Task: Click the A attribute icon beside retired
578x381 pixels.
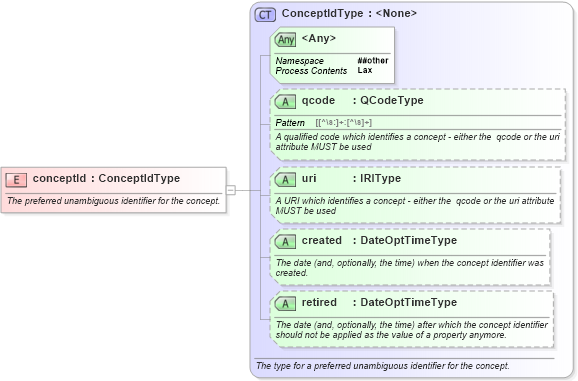Action: tap(285, 304)
